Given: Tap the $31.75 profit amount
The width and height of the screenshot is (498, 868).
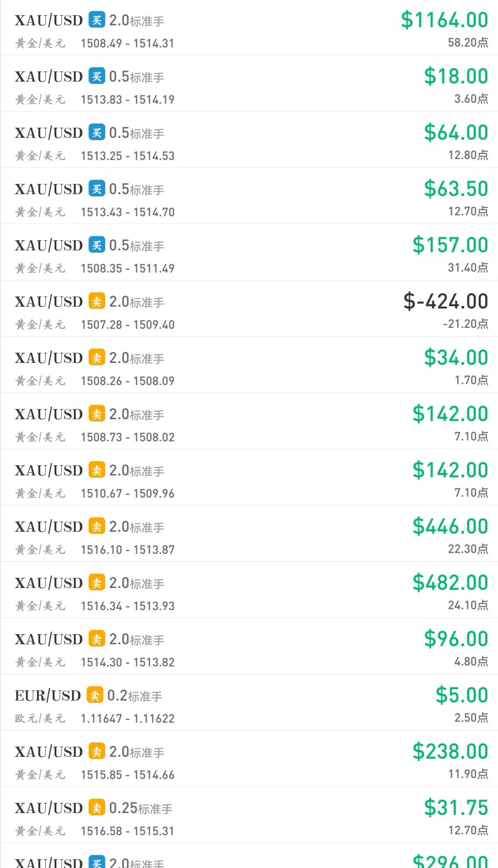Looking at the screenshot, I should coord(456,808).
